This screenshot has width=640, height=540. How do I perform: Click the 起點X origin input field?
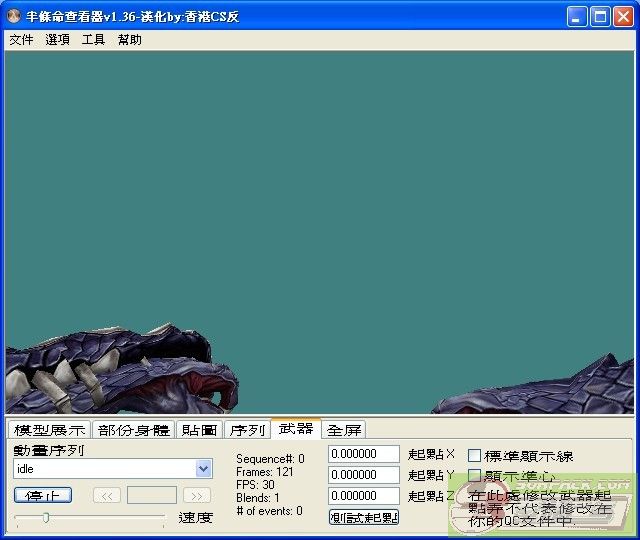pos(364,454)
